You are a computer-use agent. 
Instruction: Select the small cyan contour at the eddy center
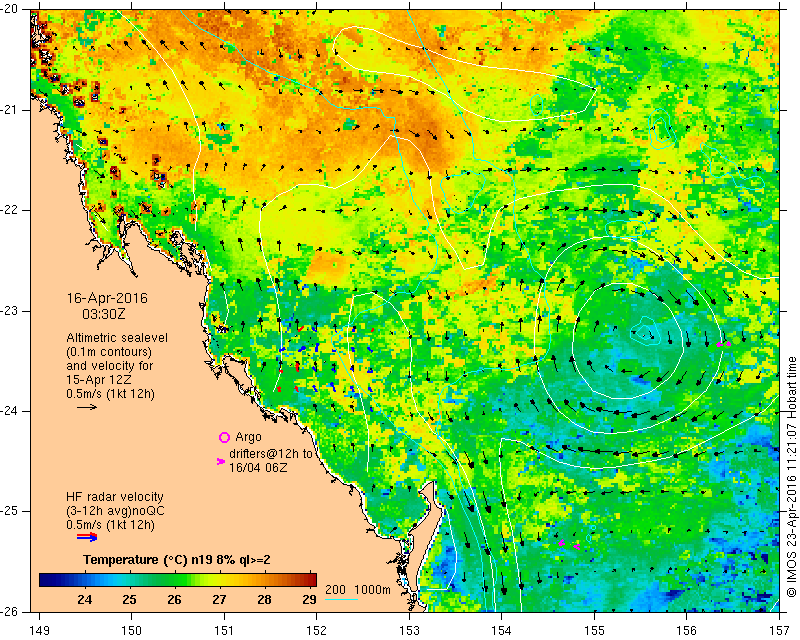pyautogui.click(x=645, y=331)
